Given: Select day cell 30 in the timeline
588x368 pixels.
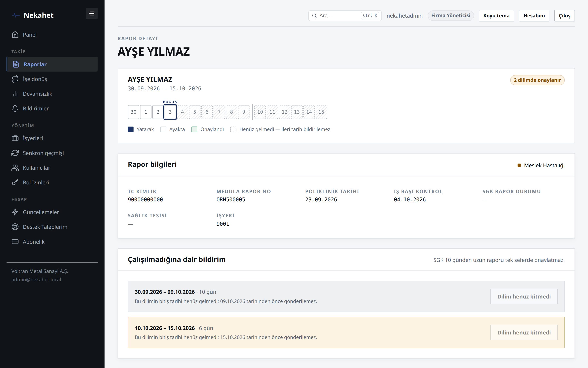Looking at the screenshot, I should pyautogui.click(x=133, y=112).
